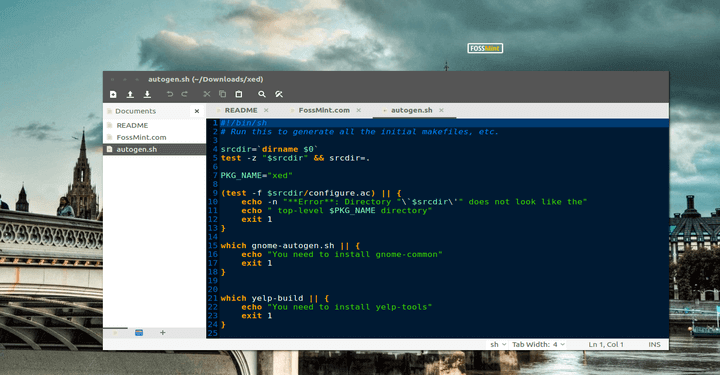
Task: Close the FossMint.com tab
Action: (x=359, y=110)
